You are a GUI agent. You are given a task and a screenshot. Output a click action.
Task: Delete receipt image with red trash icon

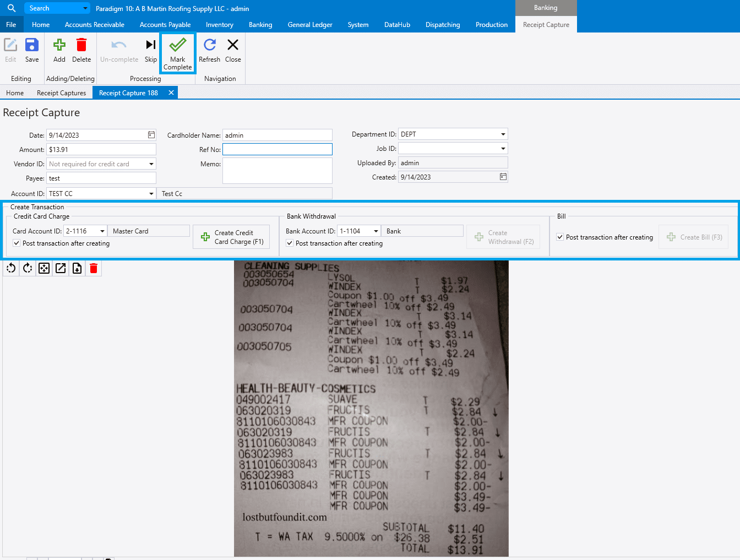click(x=94, y=268)
